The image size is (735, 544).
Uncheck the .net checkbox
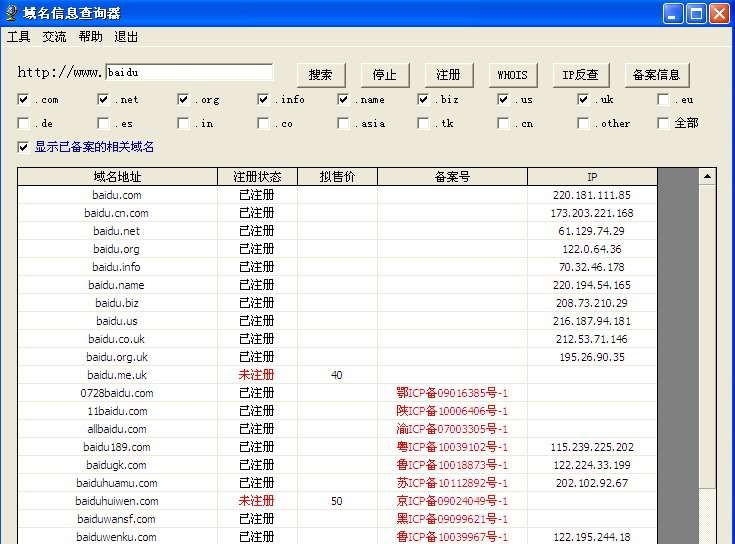click(103, 99)
